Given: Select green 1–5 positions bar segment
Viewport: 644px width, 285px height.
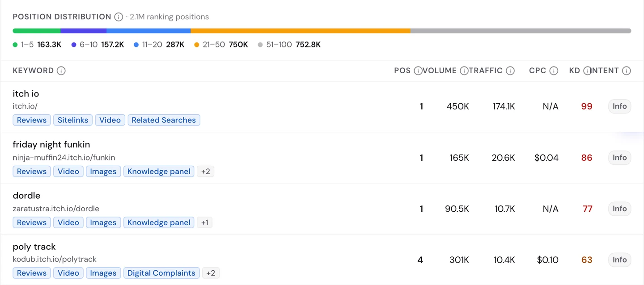Looking at the screenshot, I should 37,31.
